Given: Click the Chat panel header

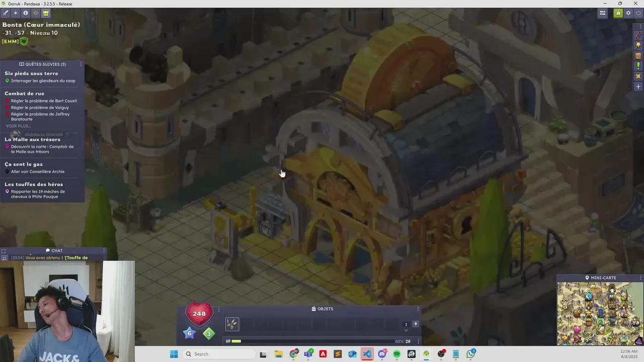Looking at the screenshot, I should tap(54, 250).
